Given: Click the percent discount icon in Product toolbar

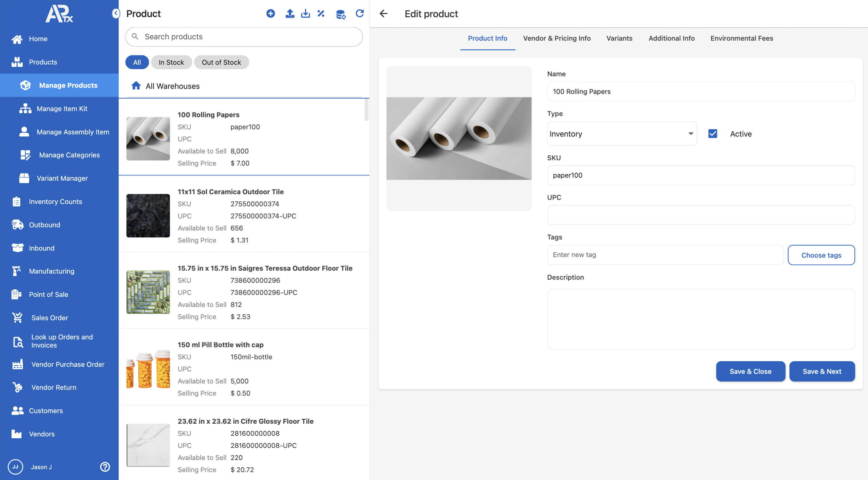Looking at the screenshot, I should (x=321, y=14).
